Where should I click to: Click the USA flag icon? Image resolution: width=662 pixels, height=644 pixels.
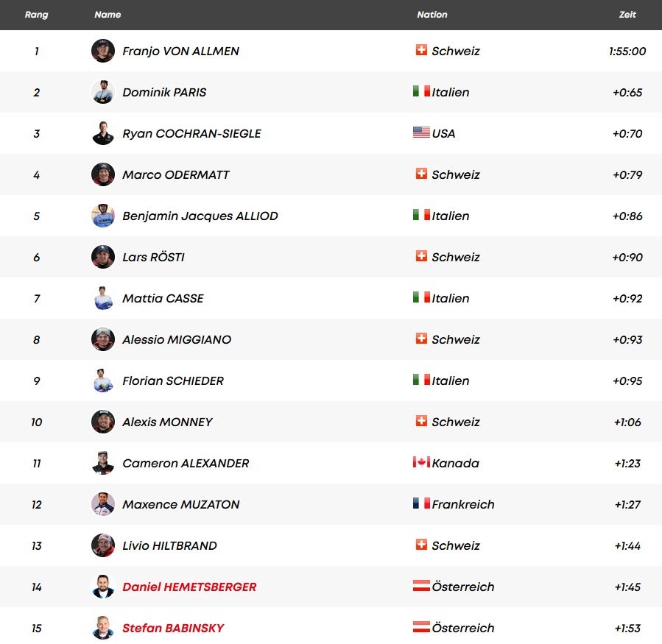[421, 133]
